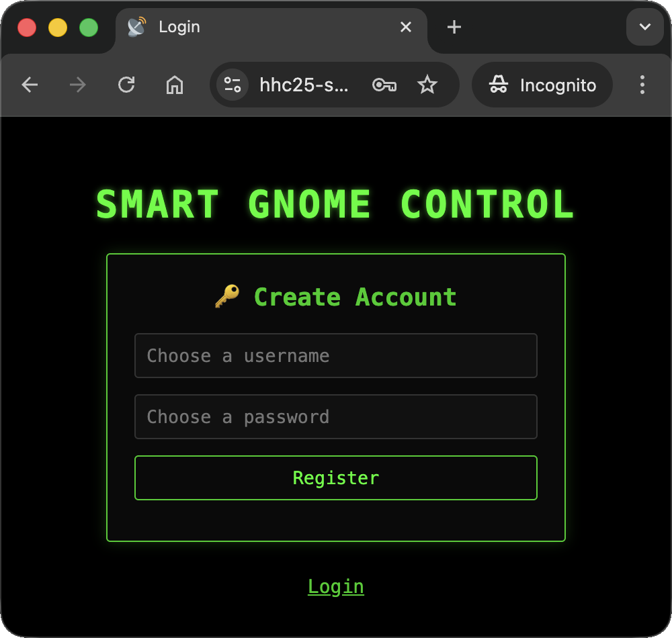The width and height of the screenshot is (672, 638).
Task: Click the forward navigation arrow
Action: (x=78, y=85)
